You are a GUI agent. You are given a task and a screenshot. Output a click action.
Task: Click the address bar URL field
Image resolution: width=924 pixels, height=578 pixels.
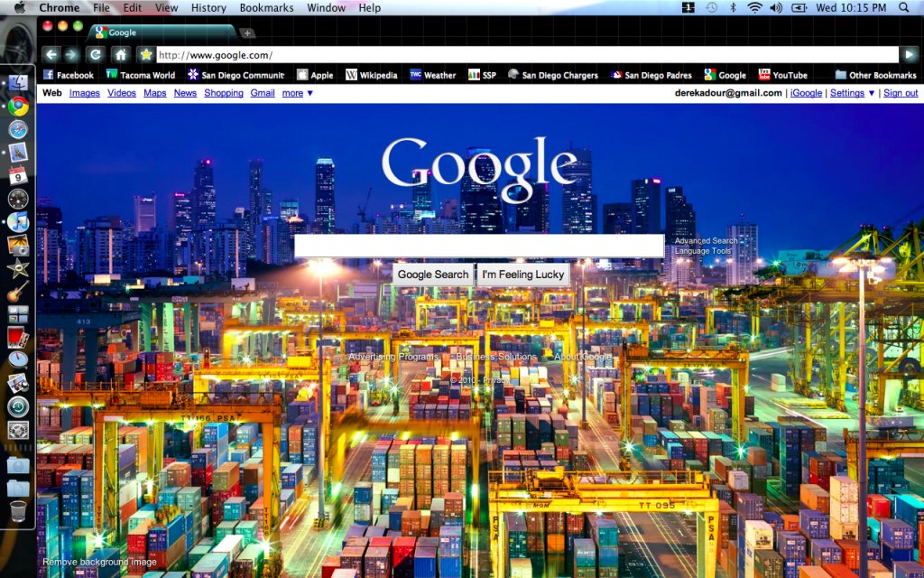point(527,55)
